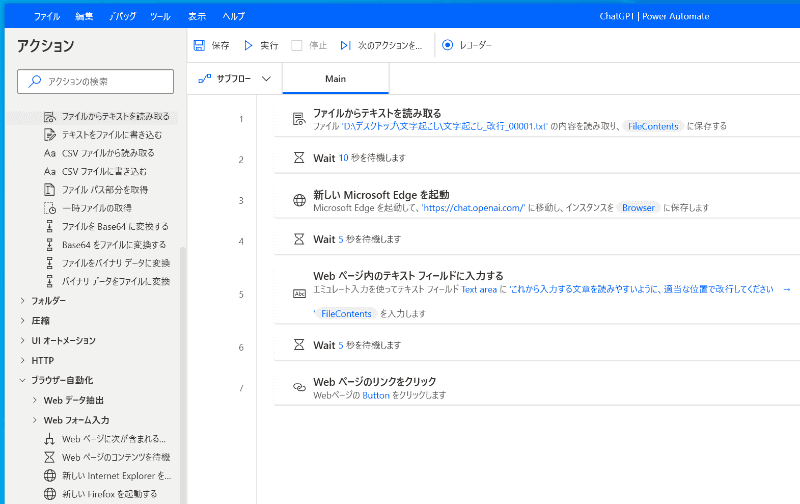Select the テキストをファイルに書き込む action label

point(112,135)
